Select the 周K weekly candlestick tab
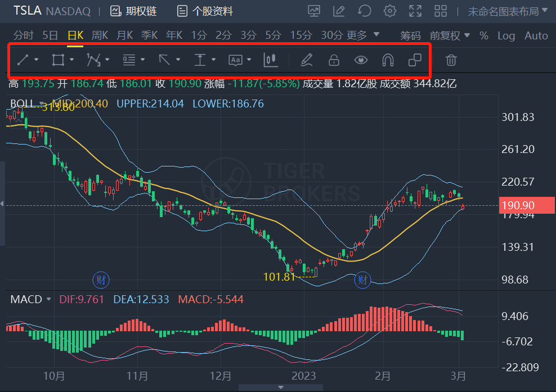 click(100, 35)
